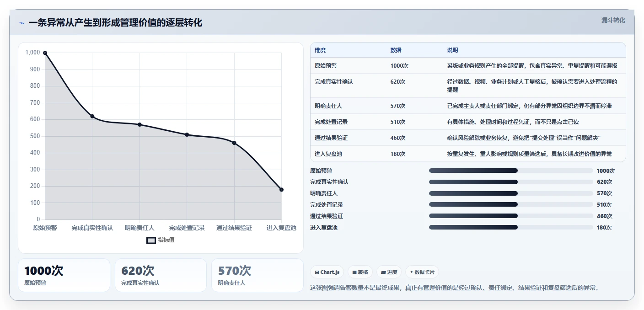Click progress value 1000次 beside 原始预警 bar
Image resolution: width=644 pixels, height=310 pixels.
pos(606,171)
